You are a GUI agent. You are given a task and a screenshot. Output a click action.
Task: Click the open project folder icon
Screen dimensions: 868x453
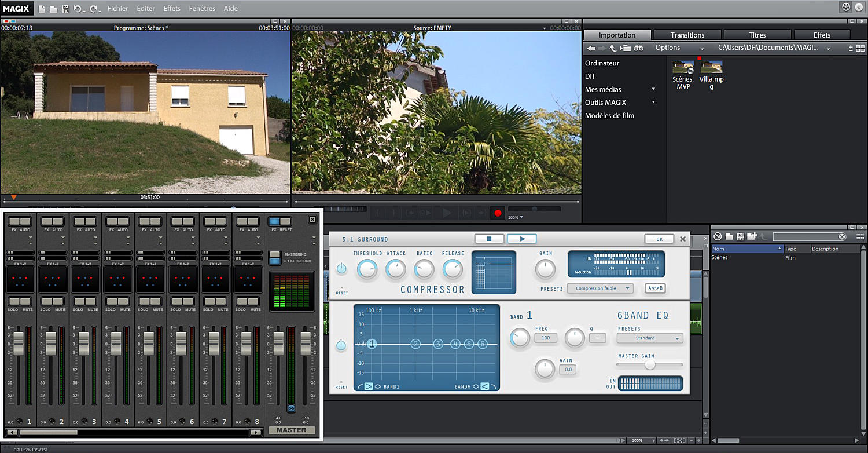point(53,9)
